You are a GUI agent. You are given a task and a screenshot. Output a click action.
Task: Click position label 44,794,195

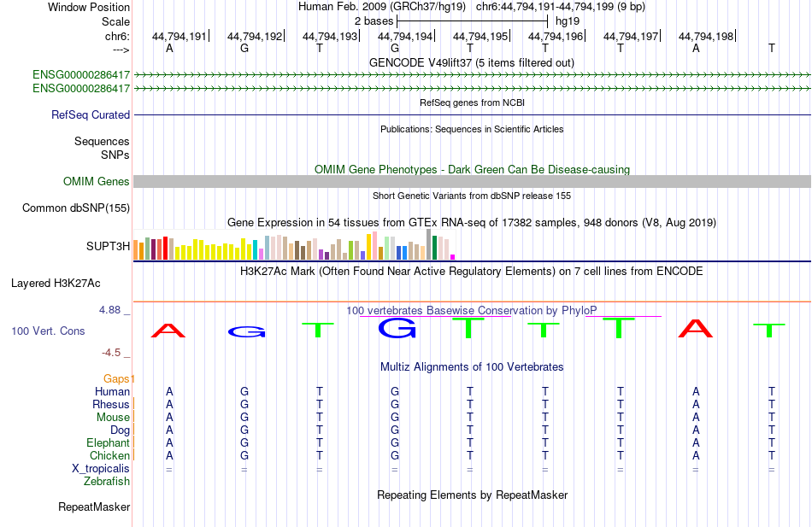pos(480,36)
